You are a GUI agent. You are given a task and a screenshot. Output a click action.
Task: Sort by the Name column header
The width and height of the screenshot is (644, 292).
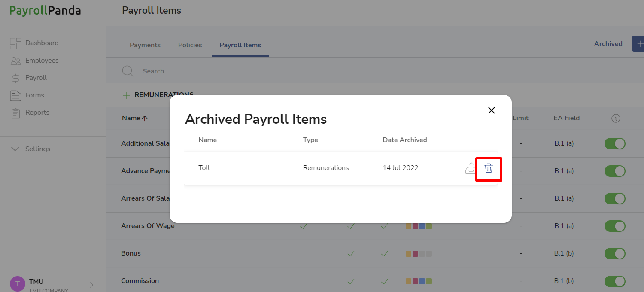tap(134, 118)
